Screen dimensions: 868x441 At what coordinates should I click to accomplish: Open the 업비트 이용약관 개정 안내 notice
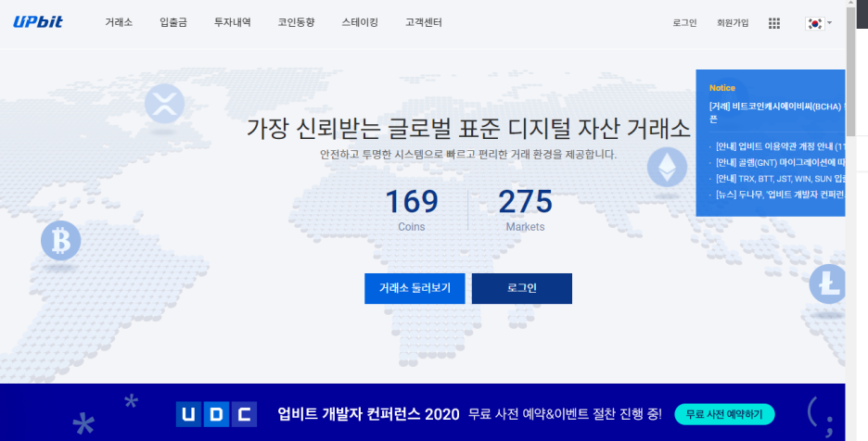(x=781, y=146)
